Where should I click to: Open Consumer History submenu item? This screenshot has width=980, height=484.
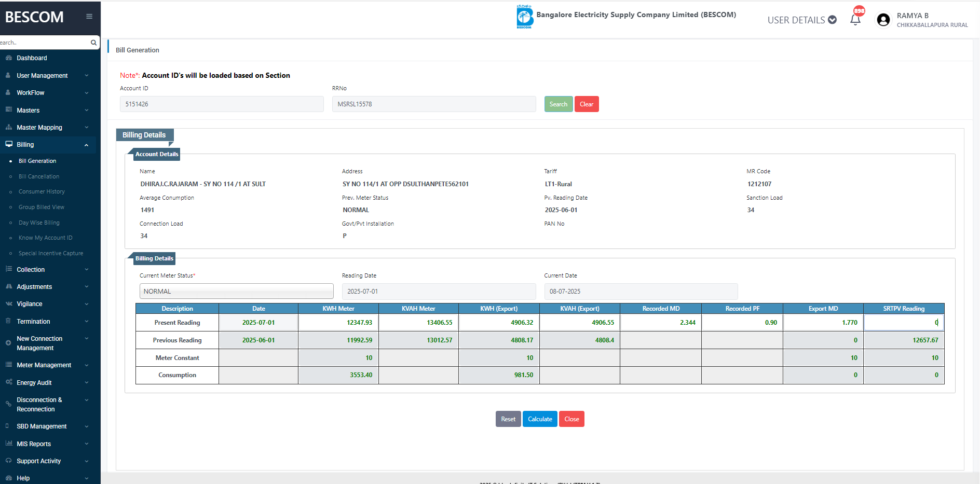tap(42, 191)
